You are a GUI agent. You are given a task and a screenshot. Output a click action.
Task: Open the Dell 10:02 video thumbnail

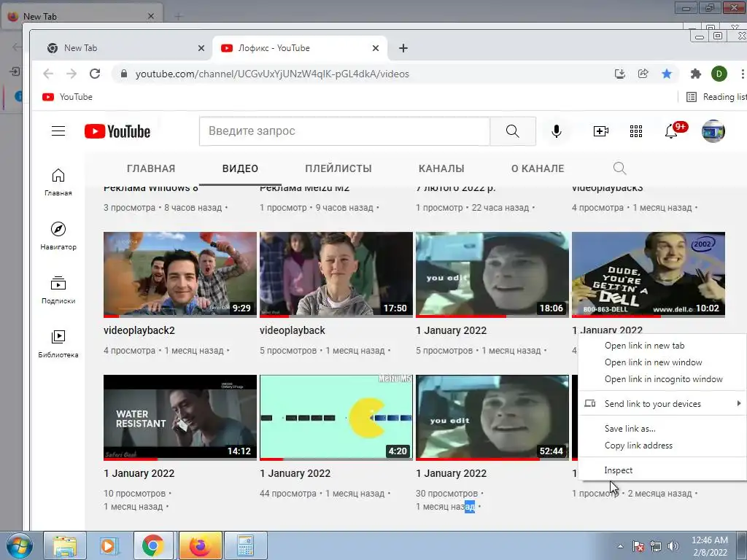(649, 275)
